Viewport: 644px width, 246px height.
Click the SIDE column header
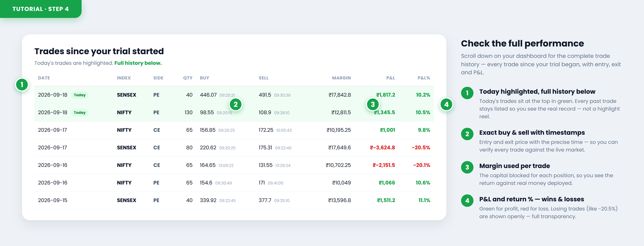(158, 78)
